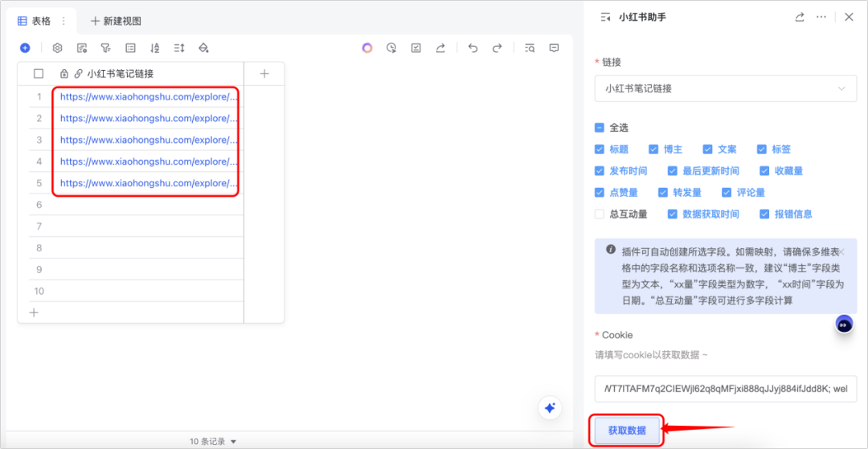
Task: Open the field configuration icon next to the gear
Action: point(82,48)
